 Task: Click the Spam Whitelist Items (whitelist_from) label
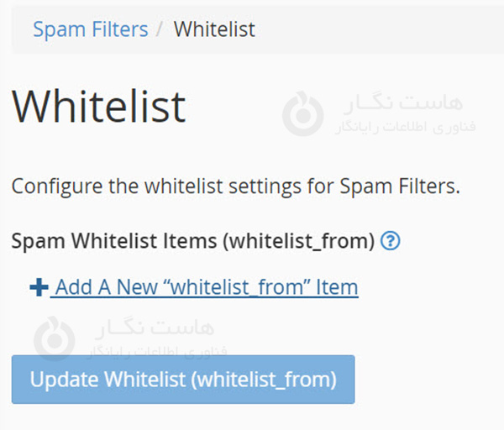pos(192,242)
